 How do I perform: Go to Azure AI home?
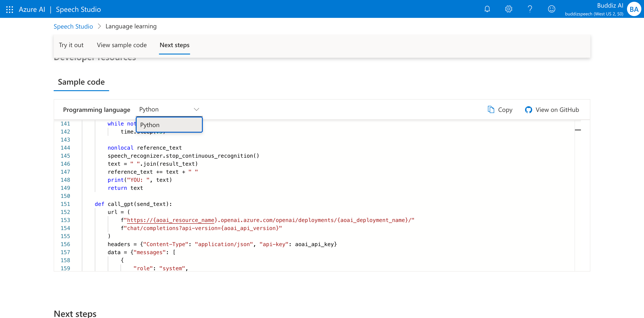[32, 9]
